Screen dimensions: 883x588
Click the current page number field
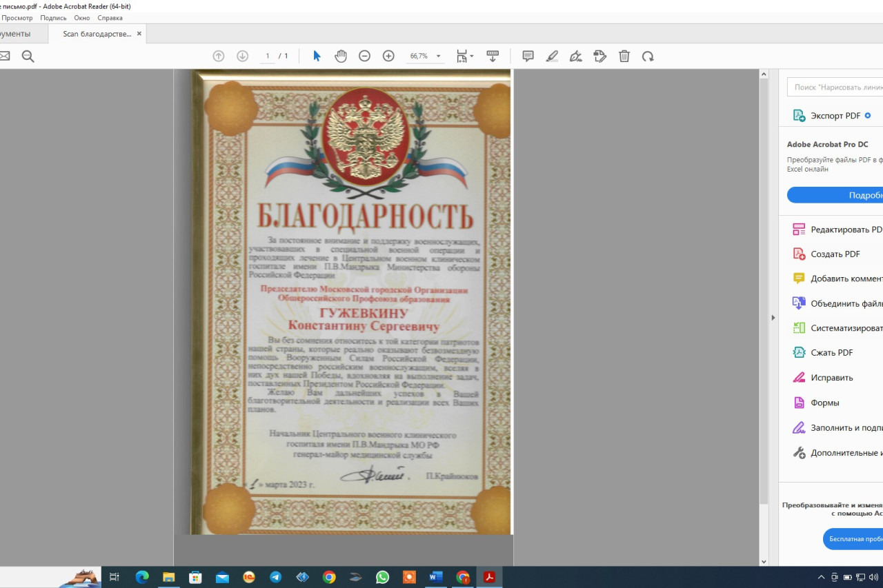tap(267, 57)
